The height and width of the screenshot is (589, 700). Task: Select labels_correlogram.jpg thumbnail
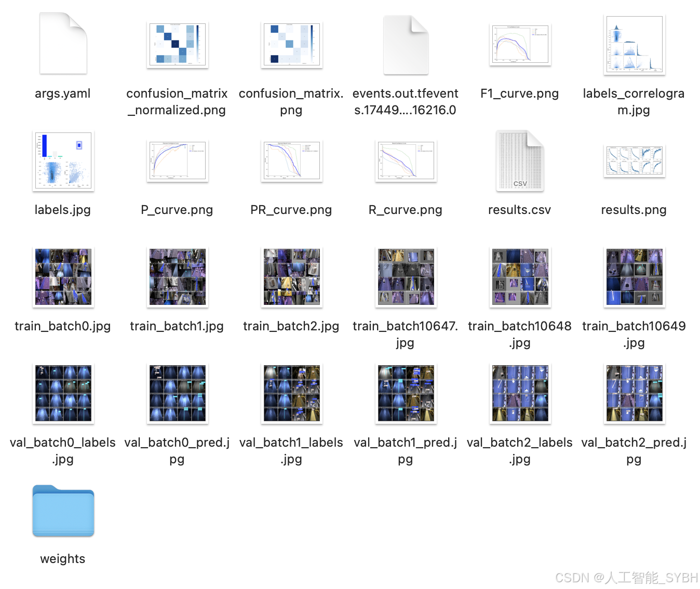(635, 45)
